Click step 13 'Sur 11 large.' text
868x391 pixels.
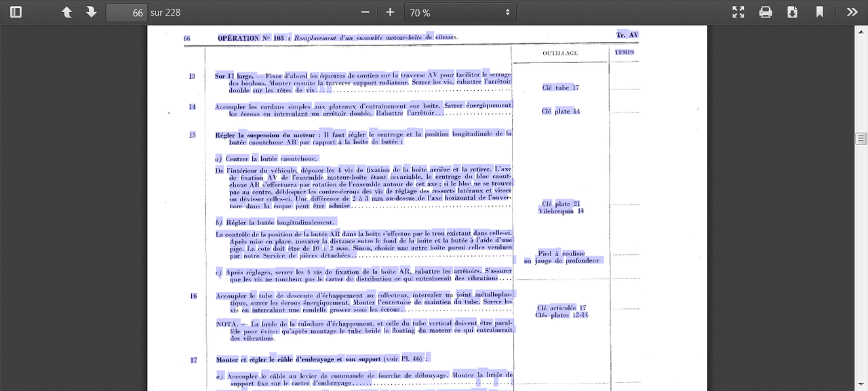point(234,76)
